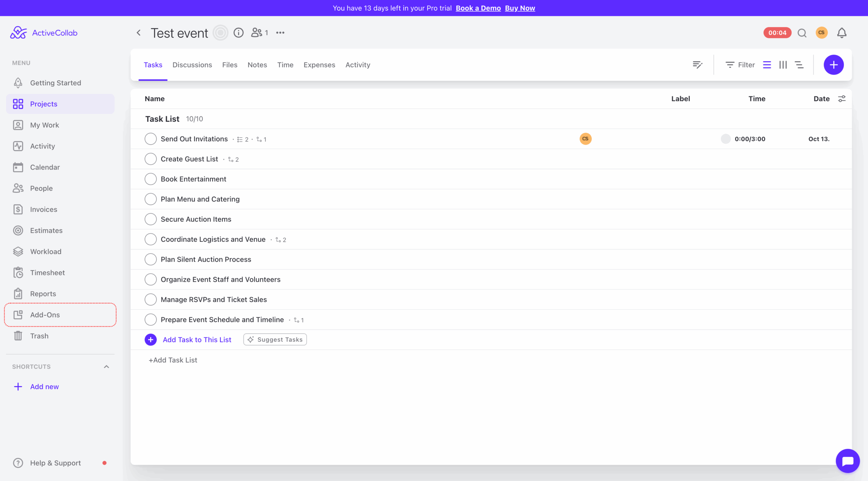The height and width of the screenshot is (481, 868).
Task: Switch to timeline view layout
Action: coord(800,64)
